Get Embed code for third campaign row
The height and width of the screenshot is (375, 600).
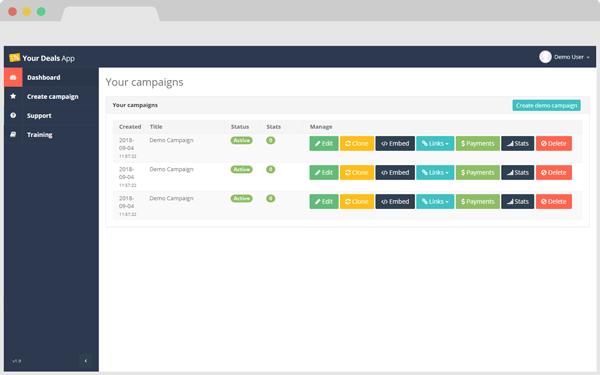[x=395, y=202]
